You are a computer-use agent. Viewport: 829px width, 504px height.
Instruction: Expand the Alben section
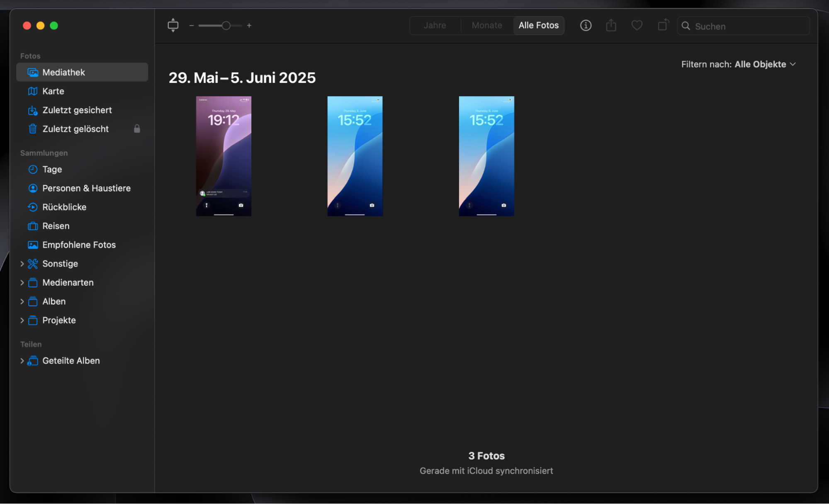click(22, 301)
